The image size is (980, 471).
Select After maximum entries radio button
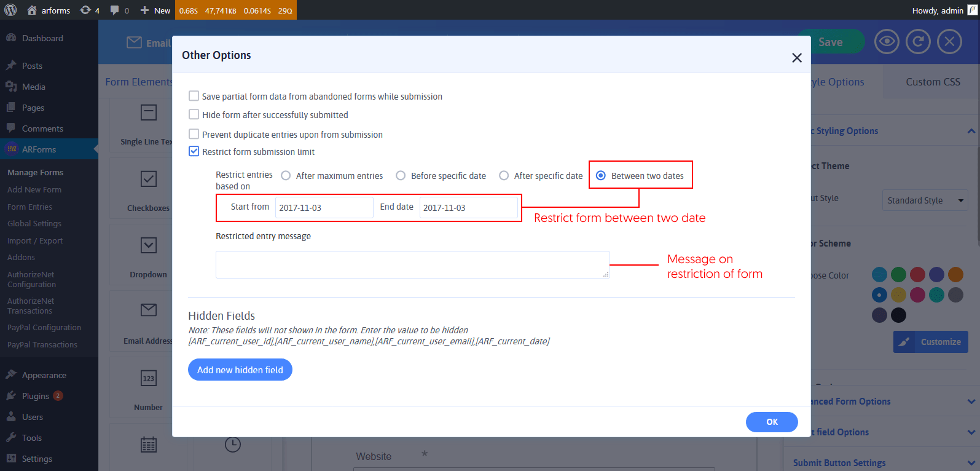click(x=286, y=176)
